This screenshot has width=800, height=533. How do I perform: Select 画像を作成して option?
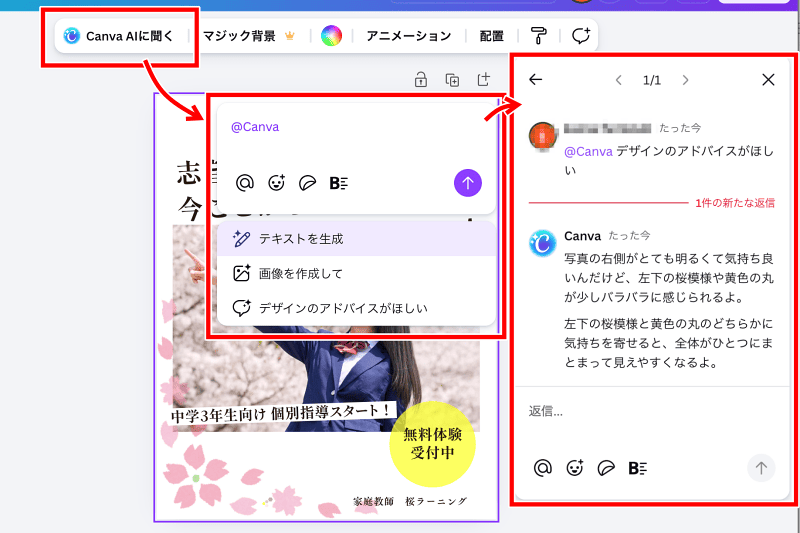[x=300, y=273]
